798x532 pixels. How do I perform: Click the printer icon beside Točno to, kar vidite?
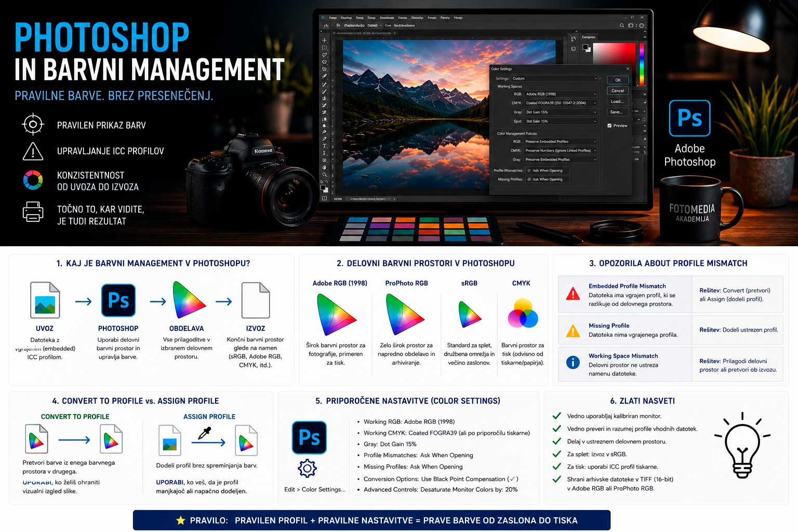point(33,212)
